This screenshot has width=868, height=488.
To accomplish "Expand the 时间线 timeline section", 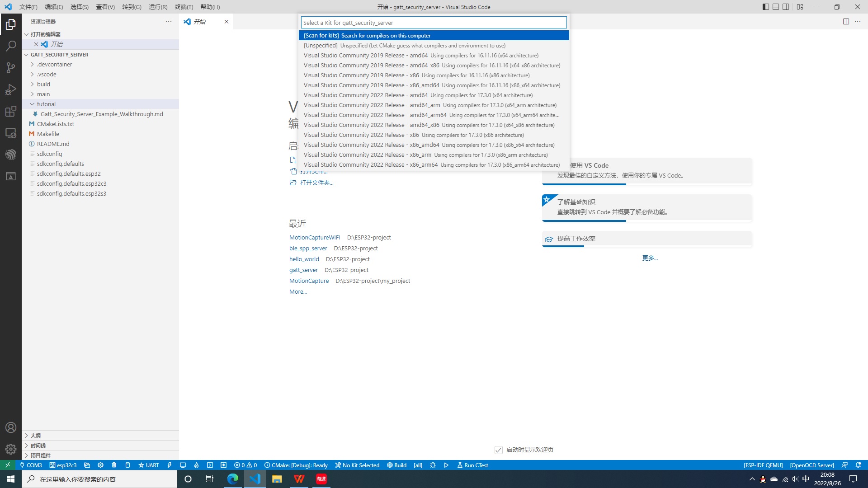I will (100, 446).
